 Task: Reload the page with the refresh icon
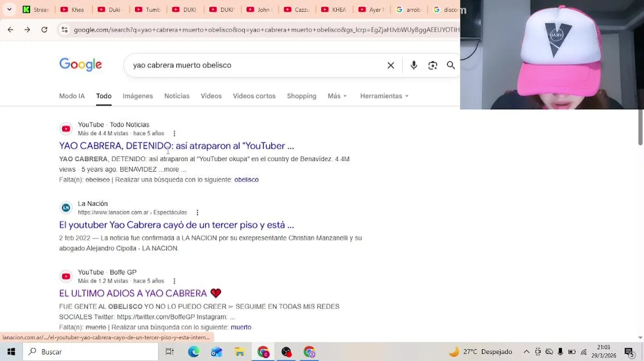point(44,30)
